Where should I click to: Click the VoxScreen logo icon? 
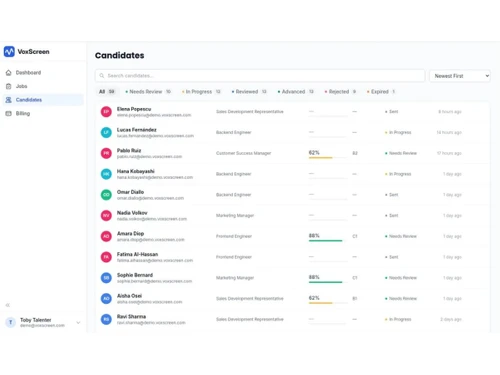(x=9, y=52)
